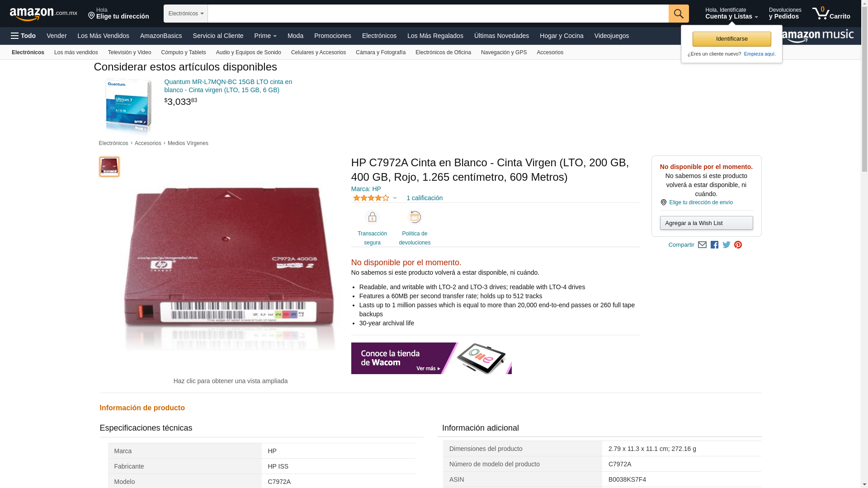
Task: Click the search magnifier button
Action: (679, 14)
